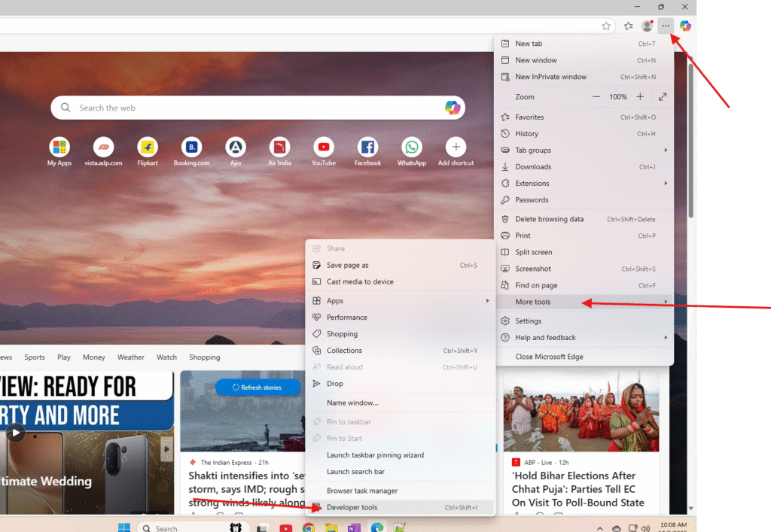771x532 pixels.
Task: Click the Add shortcut plus button
Action: tap(456, 147)
